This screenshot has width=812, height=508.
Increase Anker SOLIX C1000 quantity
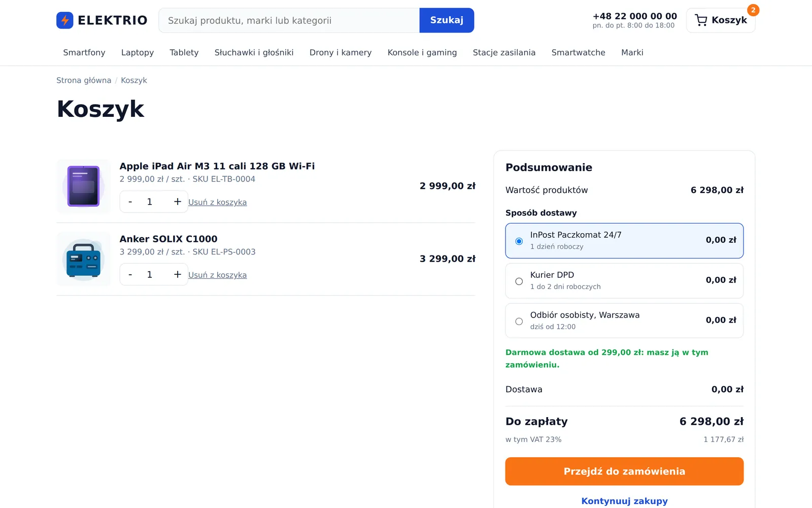coord(178,274)
